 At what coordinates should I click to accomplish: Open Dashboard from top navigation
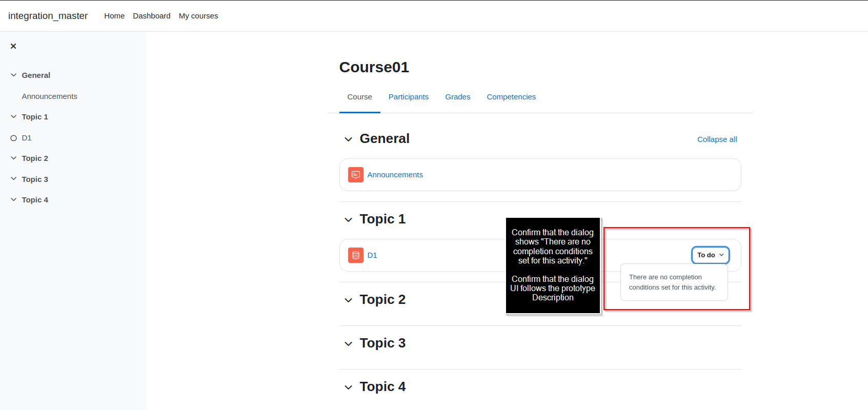pyautogui.click(x=152, y=16)
